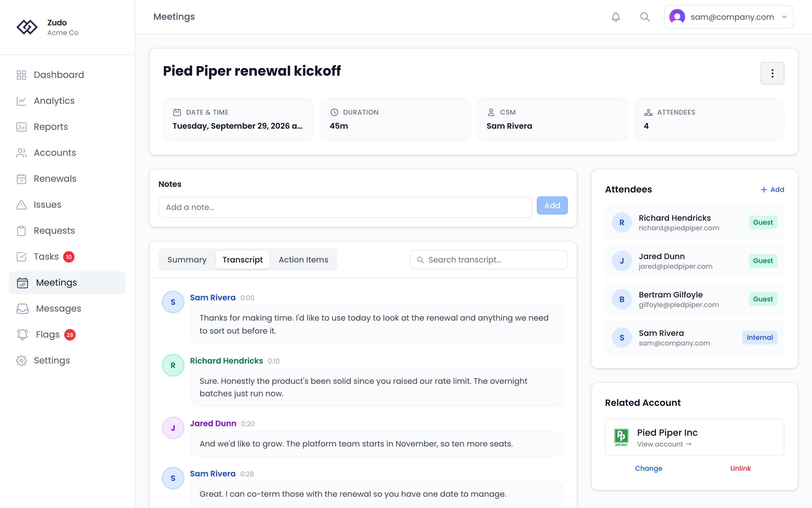Click the 45m duration value
The width and height of the screenshot is (812, 508).
coord(339,126)
